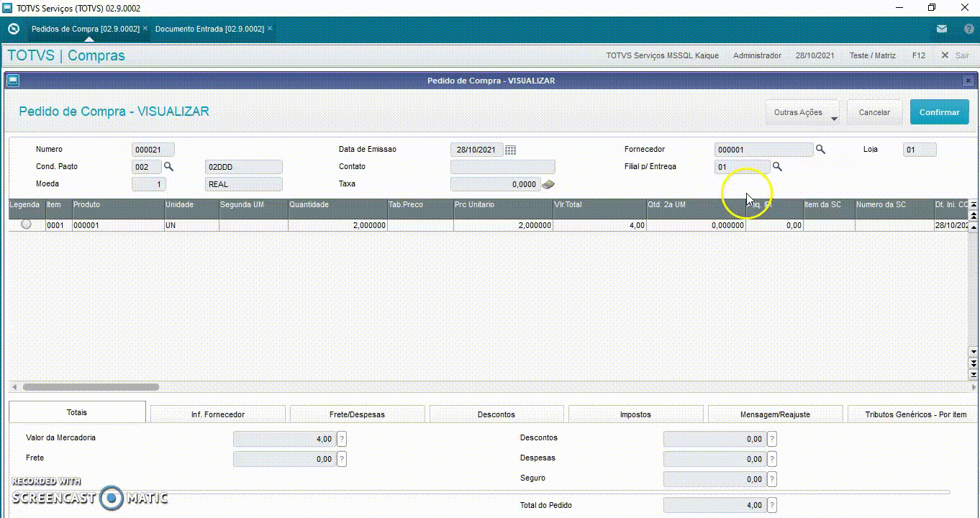Click the TOTVS home logo icon

13,29
